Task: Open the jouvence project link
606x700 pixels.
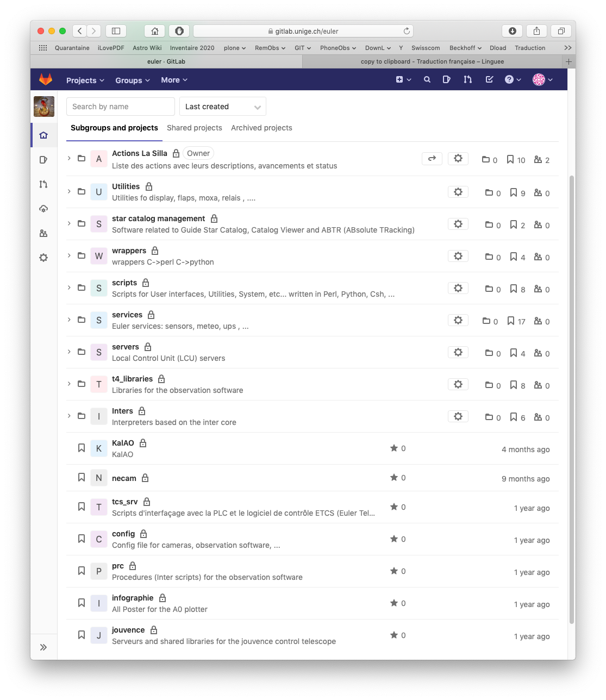Action: click(x=128, y=630)
